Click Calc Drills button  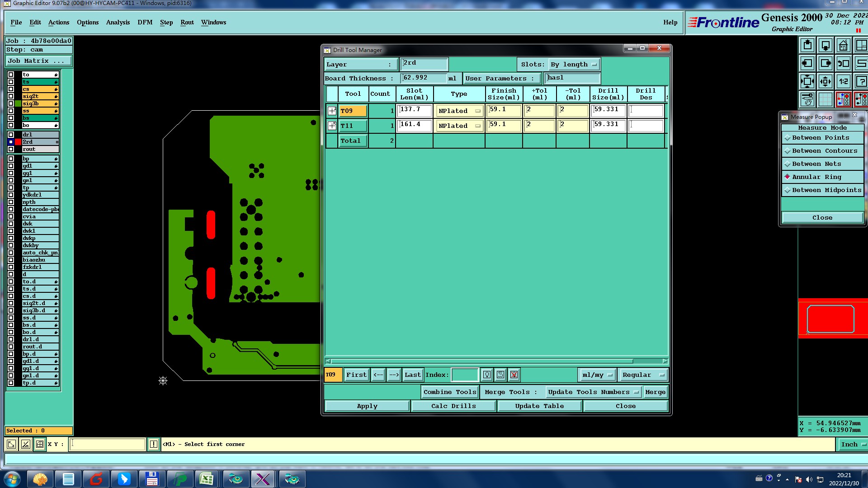click(x=453, y=406)
